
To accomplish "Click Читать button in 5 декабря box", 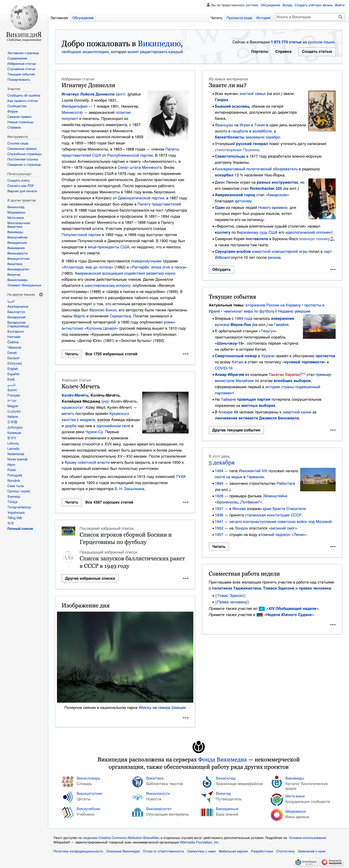I will (x=219, y=547).
